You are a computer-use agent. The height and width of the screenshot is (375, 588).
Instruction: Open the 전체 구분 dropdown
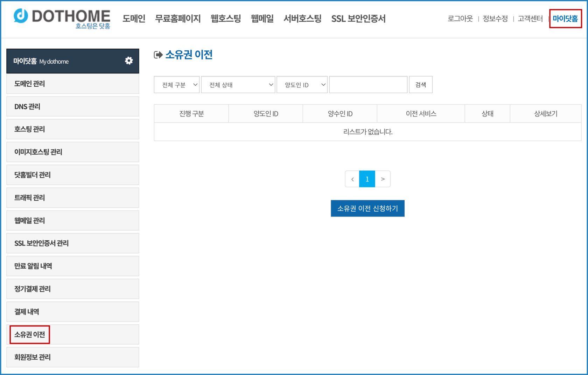coord(176,84)
